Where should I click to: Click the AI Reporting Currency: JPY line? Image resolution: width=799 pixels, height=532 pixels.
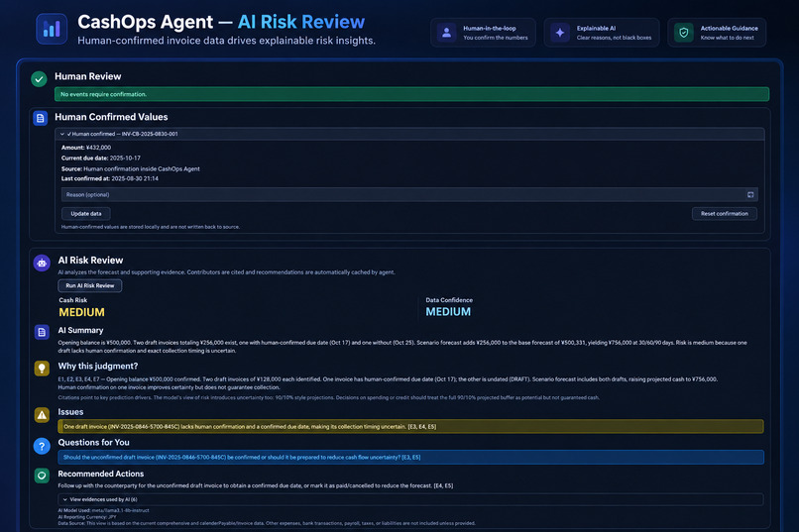tap(86, 517)
